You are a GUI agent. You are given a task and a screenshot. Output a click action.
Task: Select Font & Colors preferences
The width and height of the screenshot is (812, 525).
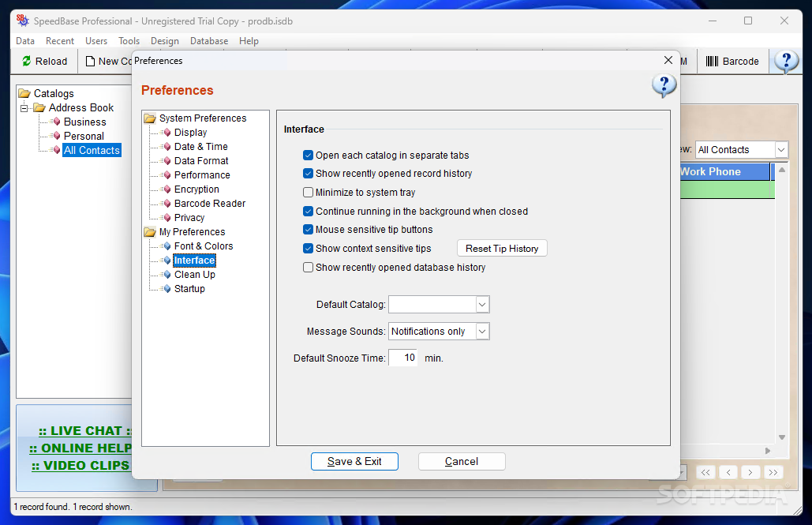pos(204,246)
